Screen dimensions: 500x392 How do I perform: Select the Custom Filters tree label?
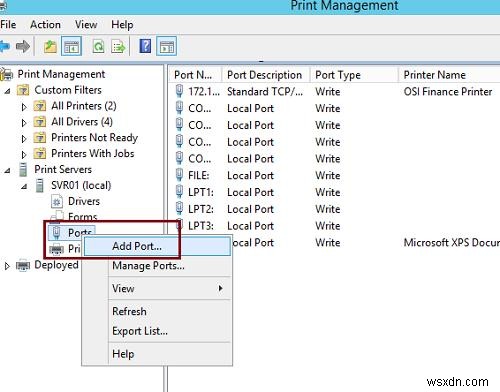click(68, 90)
